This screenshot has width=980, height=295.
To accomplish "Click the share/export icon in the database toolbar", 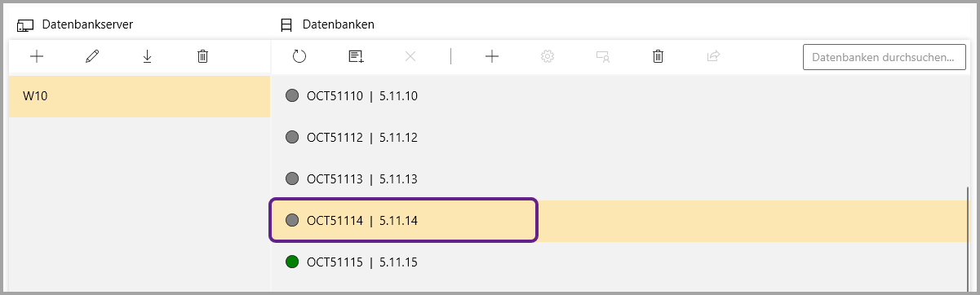I will tap(713, 56).
